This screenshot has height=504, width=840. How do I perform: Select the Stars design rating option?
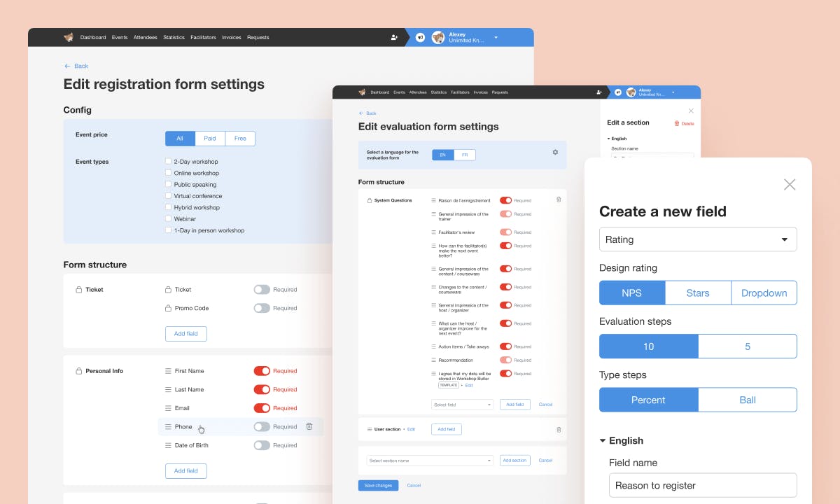click(698, 293)
